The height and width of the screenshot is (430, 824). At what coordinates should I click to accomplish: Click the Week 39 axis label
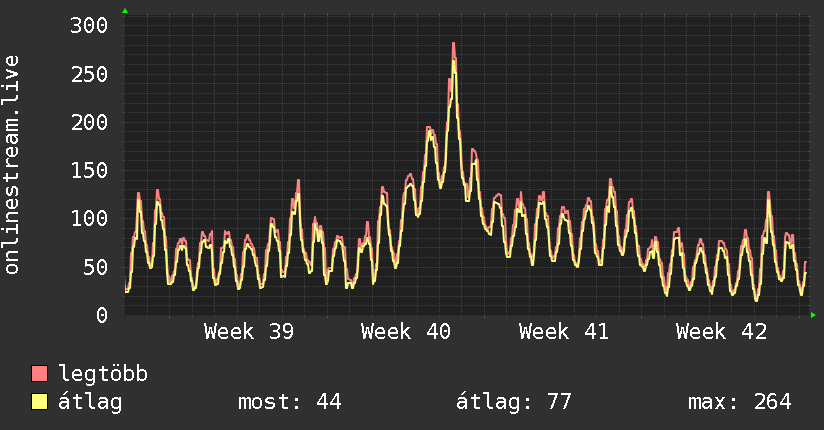249,332
